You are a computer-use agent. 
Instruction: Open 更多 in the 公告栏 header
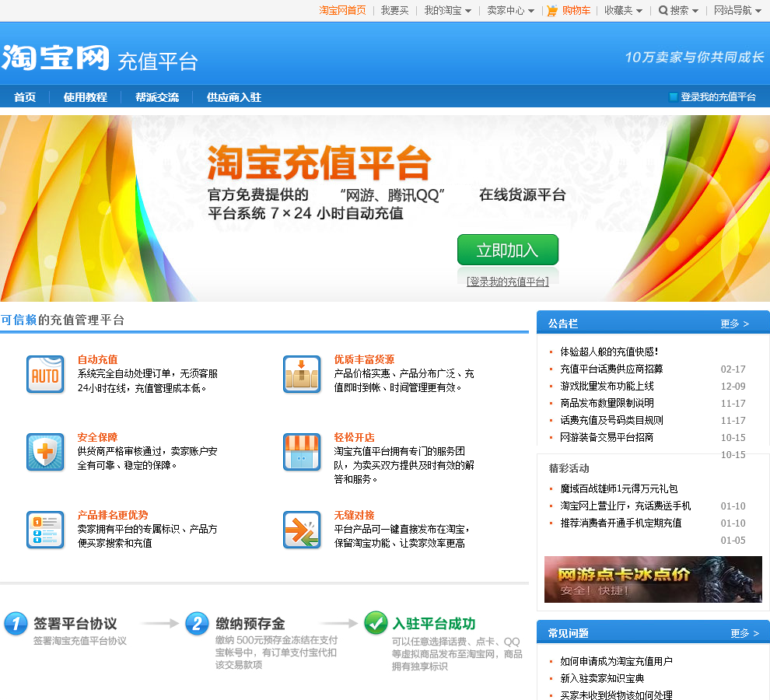(735, 324)
